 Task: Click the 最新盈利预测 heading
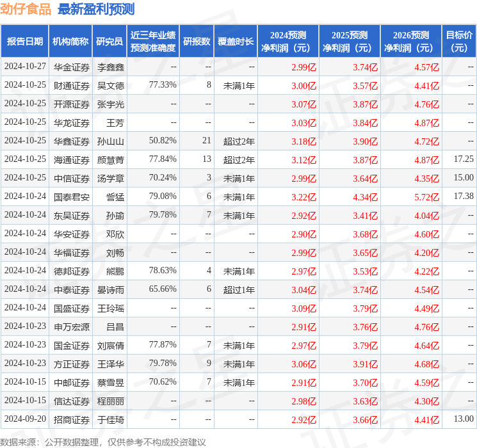96,9
